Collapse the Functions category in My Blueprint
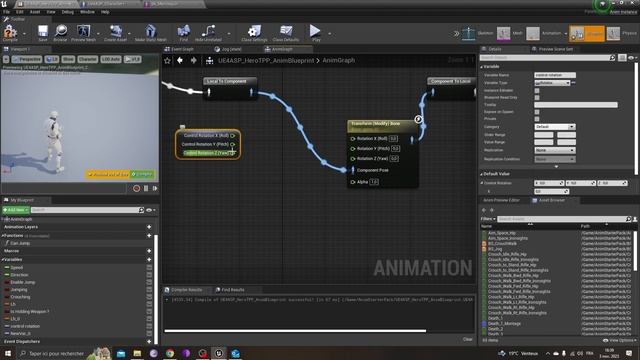The image size is (640, 360). (3, 236)
